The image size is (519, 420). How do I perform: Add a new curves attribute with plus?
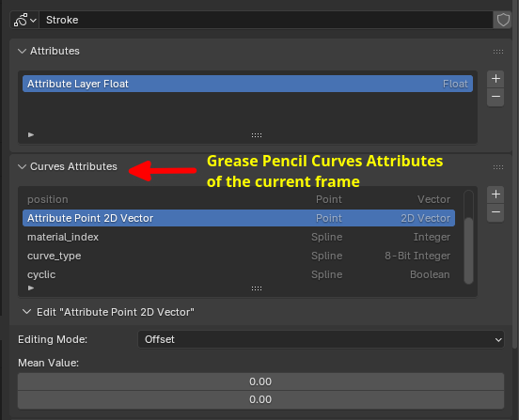click(495, 194)
